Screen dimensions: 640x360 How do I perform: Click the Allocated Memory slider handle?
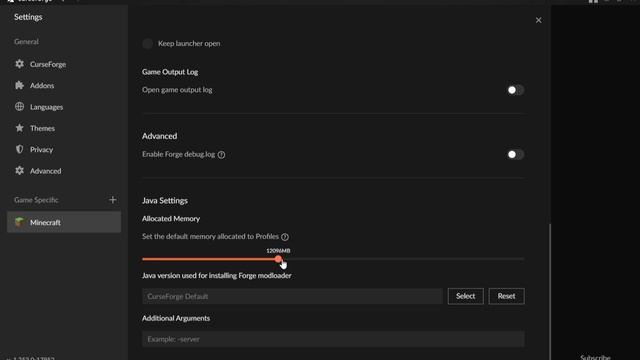click(x=278, y=259)
